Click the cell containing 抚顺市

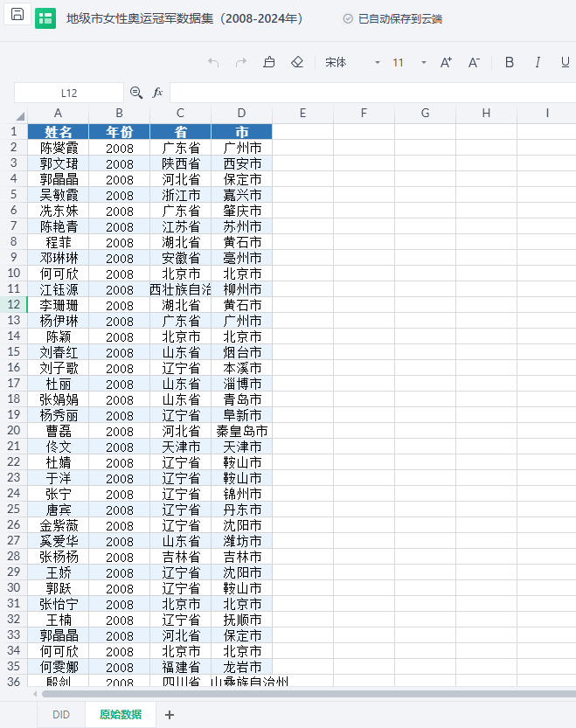241,620
